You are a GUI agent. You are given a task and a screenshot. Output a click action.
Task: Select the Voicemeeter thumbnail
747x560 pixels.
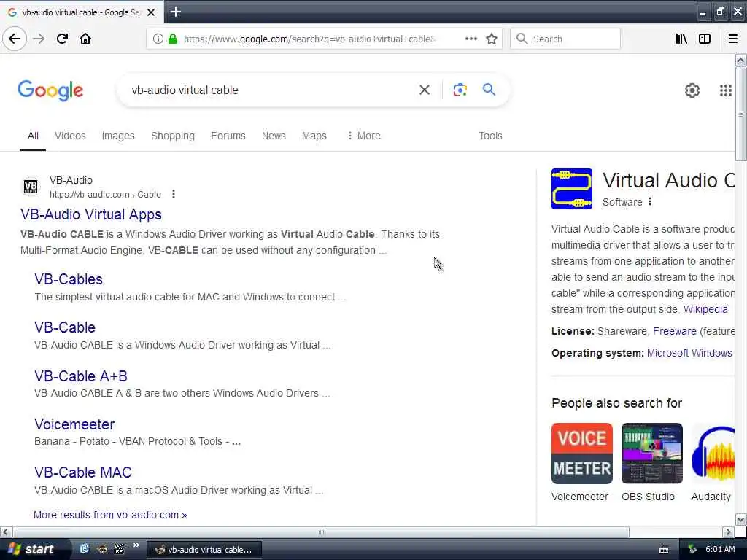pos(582,453)
